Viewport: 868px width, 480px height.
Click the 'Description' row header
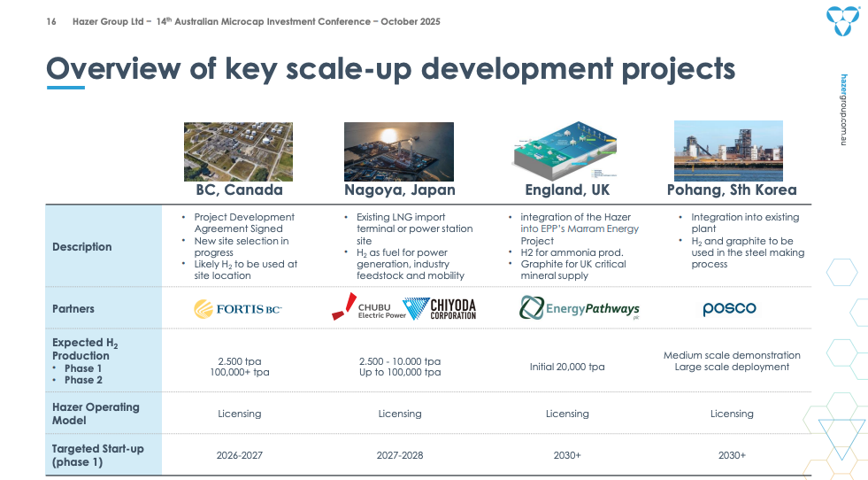pos(82,247)
